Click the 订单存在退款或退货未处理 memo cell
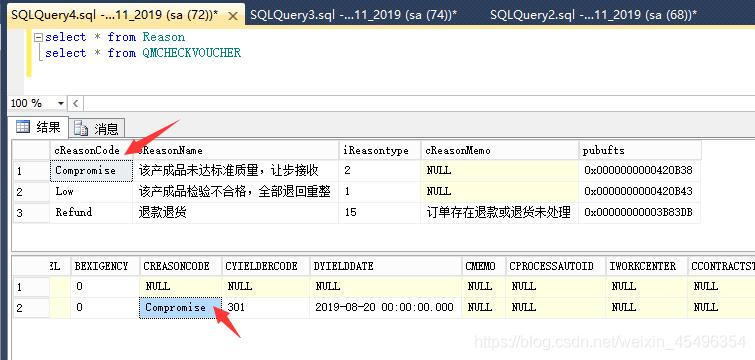755x360 pixels. tap(499, 212)
